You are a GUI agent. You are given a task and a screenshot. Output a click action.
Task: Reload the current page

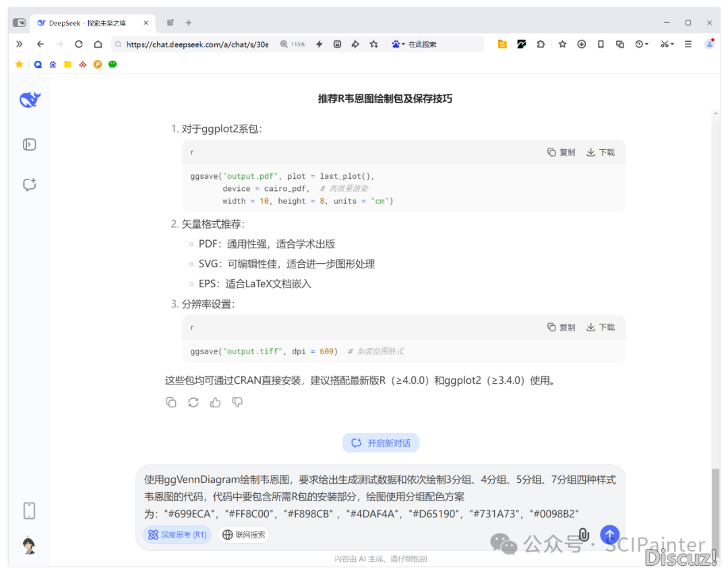[78, 44]
